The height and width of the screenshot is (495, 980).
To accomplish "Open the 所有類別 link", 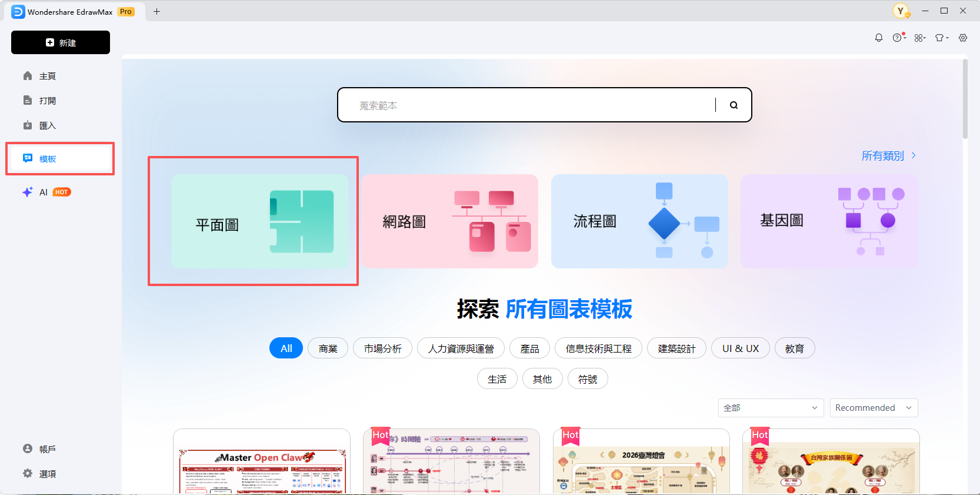I will click(x=889, y=155).
